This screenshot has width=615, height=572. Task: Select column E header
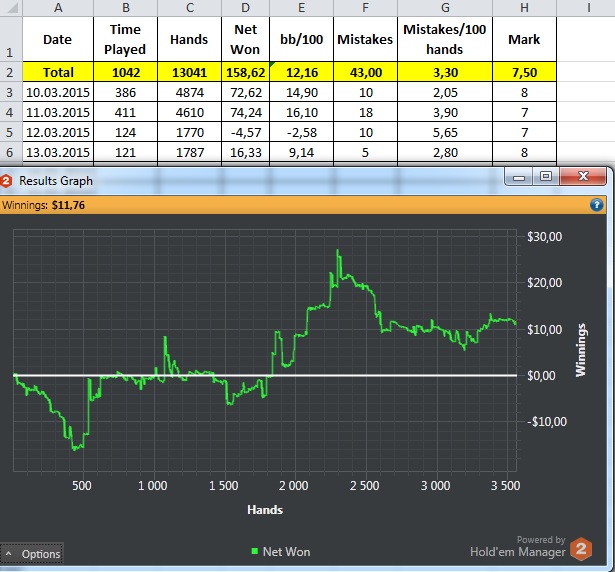pos(302,8)
